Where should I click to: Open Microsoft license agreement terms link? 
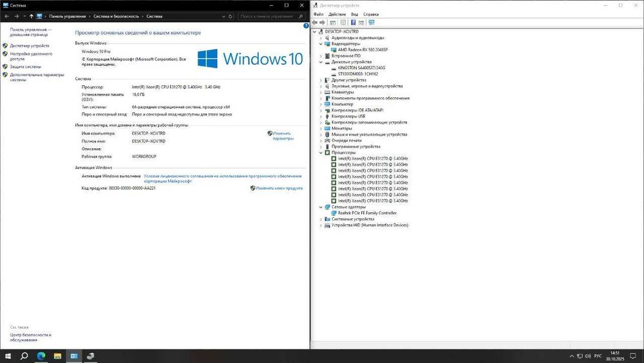(x=223, y=179)
